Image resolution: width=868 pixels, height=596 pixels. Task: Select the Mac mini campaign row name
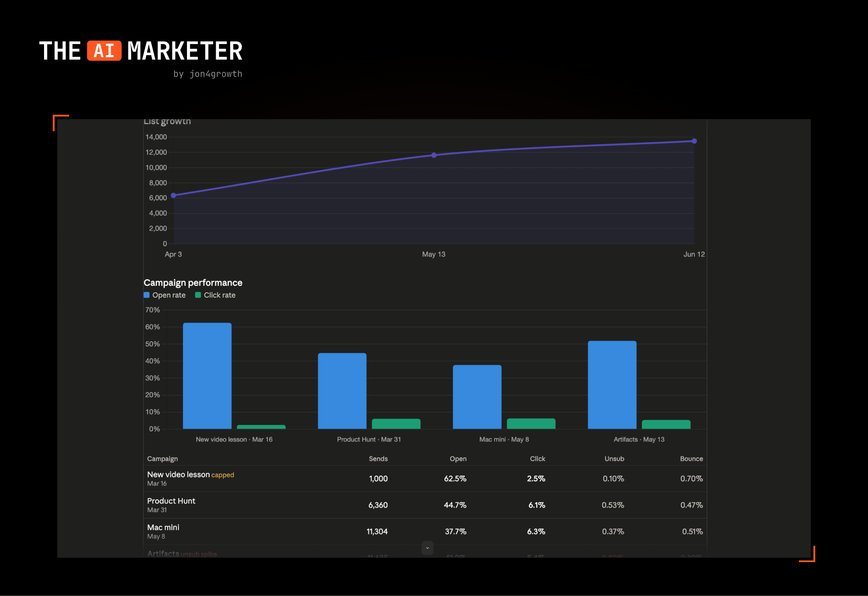coord(163,527)
